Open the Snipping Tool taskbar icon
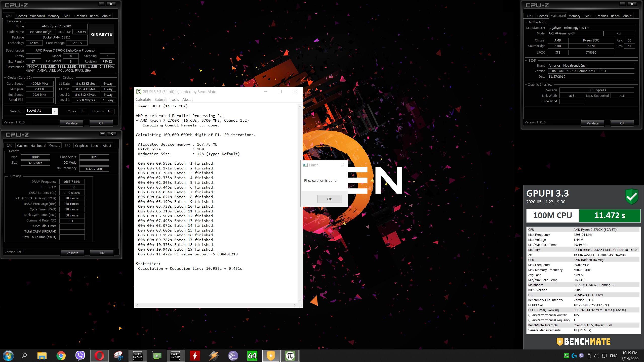 pos(118,356)
